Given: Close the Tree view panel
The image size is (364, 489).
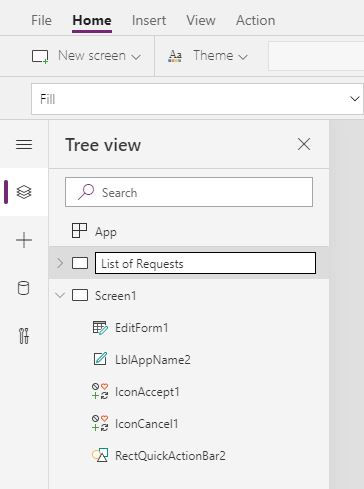Looking at the screenshot, I should pos(304,144).
